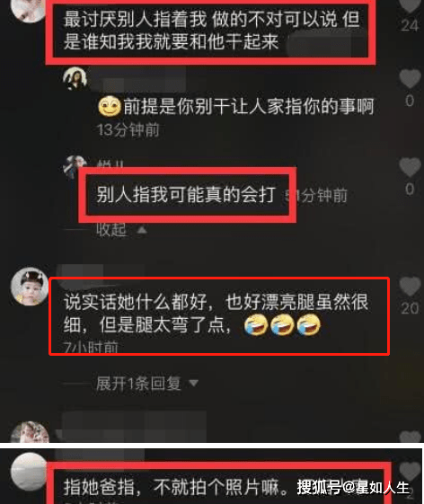
Task: Tap smiling emoji in 前提是你别干 reply
Action: click(110, 106)
